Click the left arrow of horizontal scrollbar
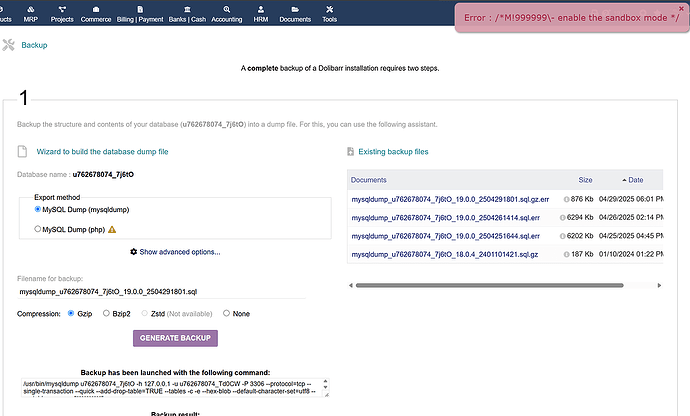690x416 pixels. click(351, 285)
